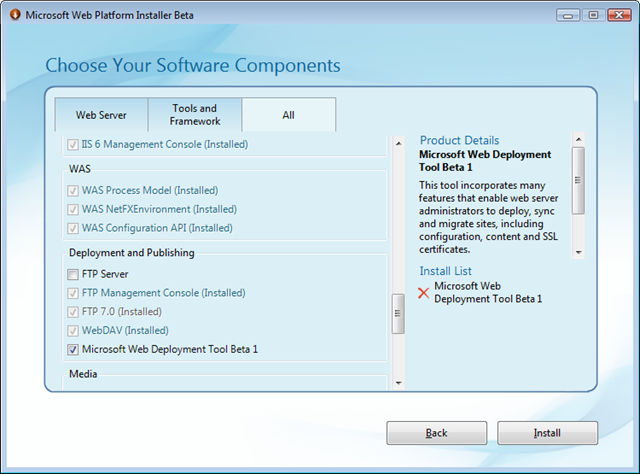Remove Web Deployment Tool via red X icon
The width and height of the screenshot is (640, 474).
pos(424,293)
